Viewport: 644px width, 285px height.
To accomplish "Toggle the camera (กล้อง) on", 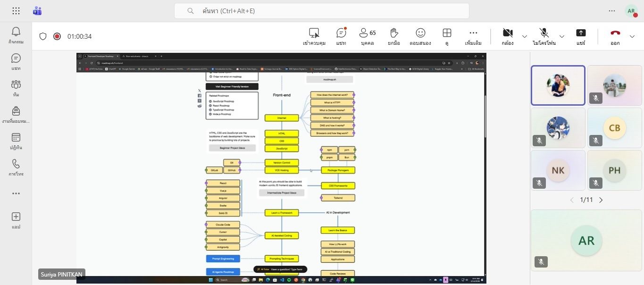I will 508,36.
